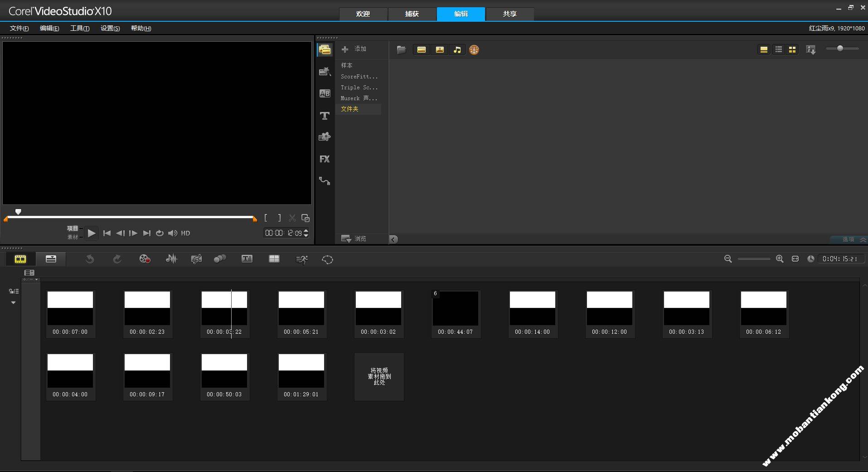
Task: Toggle show photos filter in library
Action: pos(440,50)
